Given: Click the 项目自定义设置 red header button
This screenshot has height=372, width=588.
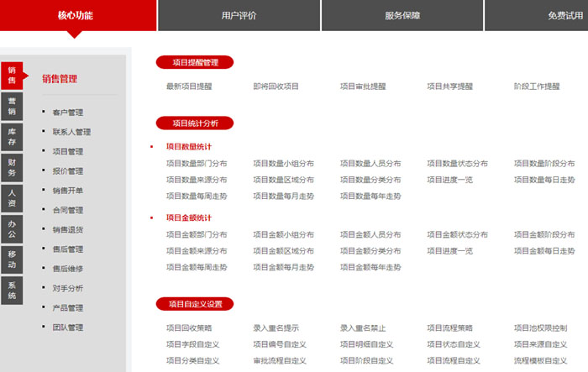Looking at the screenshot, I should pos(194,304).
